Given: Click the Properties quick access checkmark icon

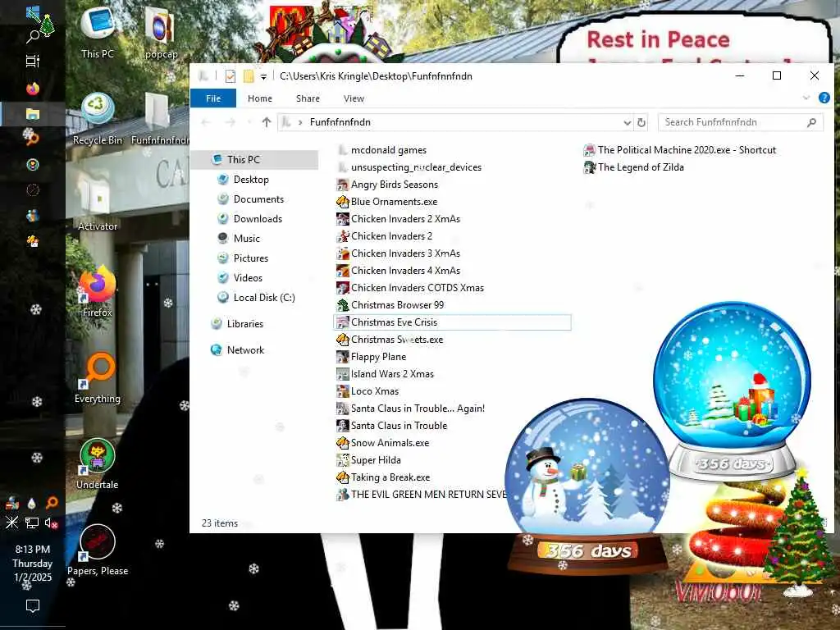Looking at the screenshot, I should point(231,76).
